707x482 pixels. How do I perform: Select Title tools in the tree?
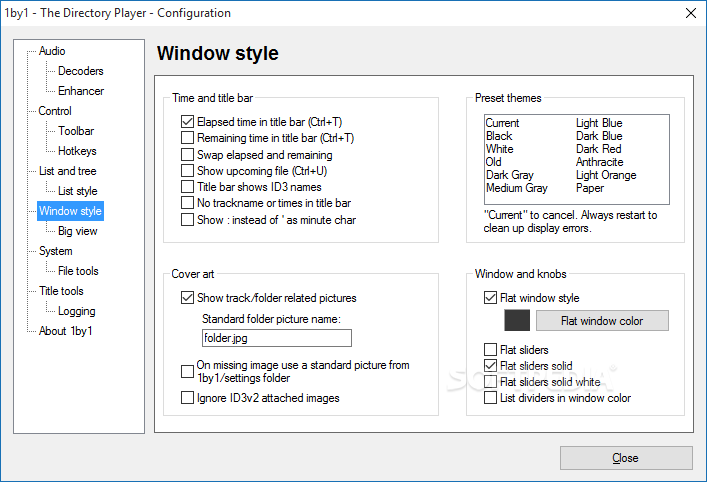pyautogui.click(x=61, y=291)
